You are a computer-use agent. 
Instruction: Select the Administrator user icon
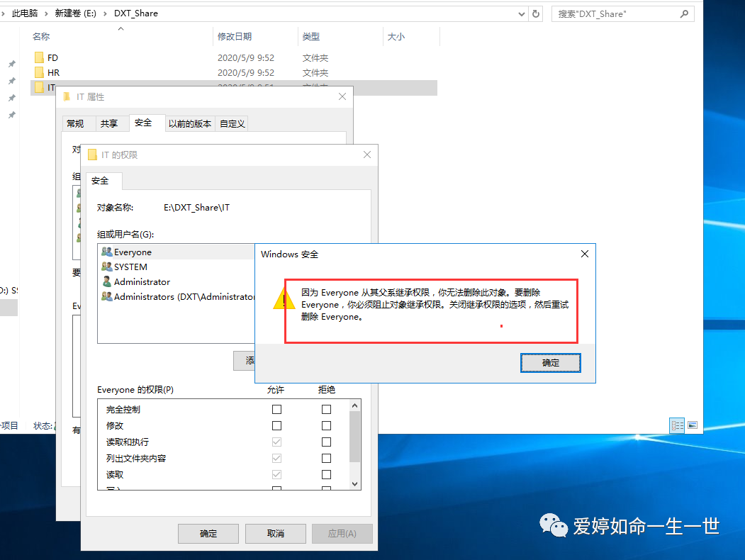pos(107,281)
